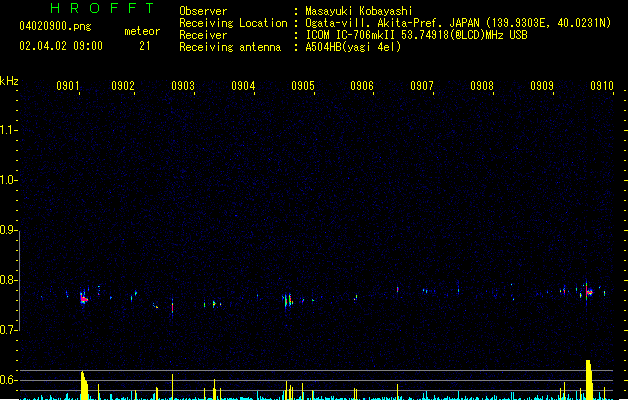Click the Receiver label

click(x=203, y=35)
